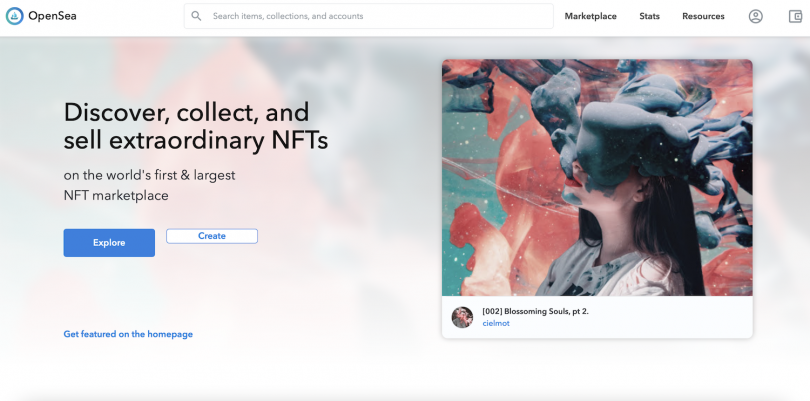Click the [002] Blossoming Souls, pt 2. title
810x401 pixels.
click(x=535, y=312)
